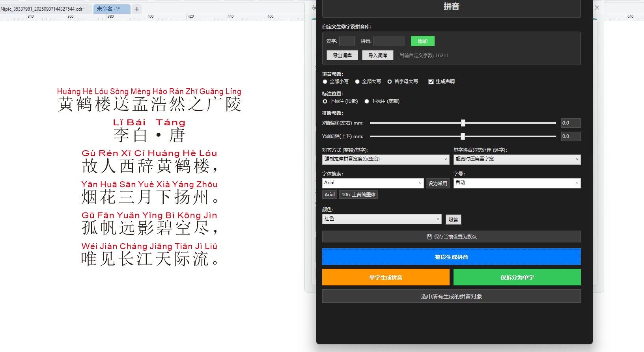Focus X轴偏移 value field
644x352 pixels.
(x=571, y=123)
